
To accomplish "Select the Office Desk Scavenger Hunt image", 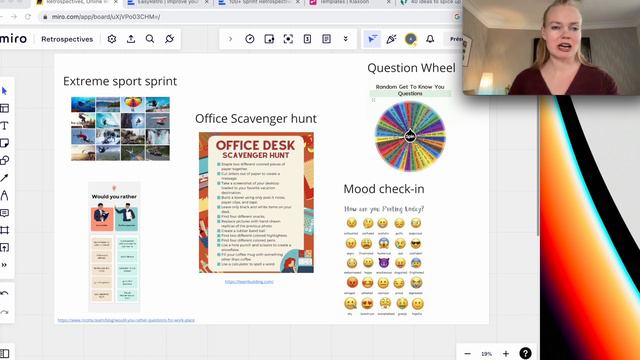I will tap(256, 202).
